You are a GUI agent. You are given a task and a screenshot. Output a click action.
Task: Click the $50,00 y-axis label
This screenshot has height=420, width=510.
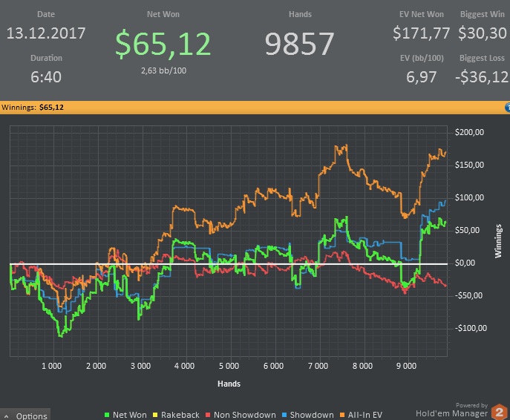(467, 230)
